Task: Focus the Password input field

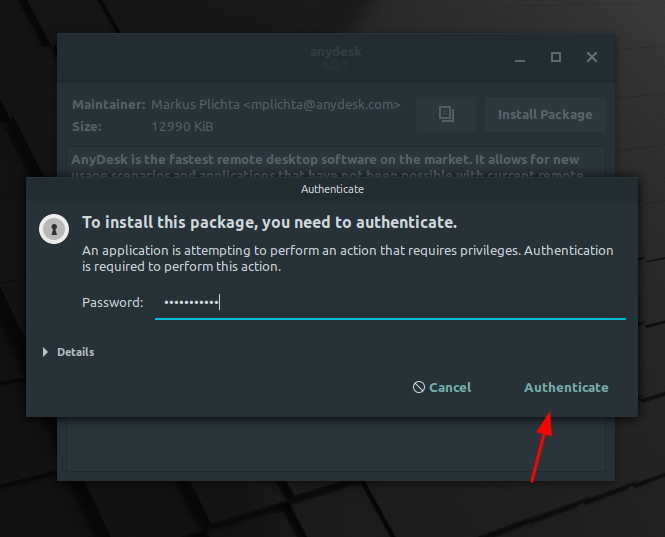Action: (x=390, y=303)
